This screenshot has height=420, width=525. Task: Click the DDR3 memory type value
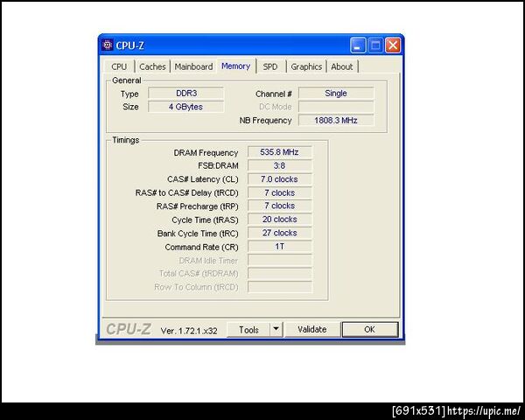click(x=186, y=93)
